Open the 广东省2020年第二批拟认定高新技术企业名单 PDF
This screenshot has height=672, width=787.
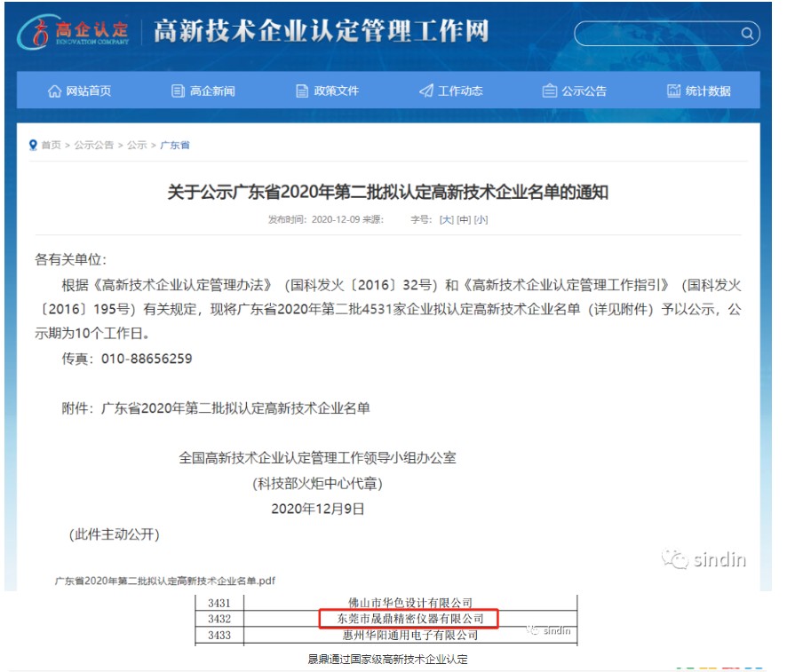(x=165, y=579)
